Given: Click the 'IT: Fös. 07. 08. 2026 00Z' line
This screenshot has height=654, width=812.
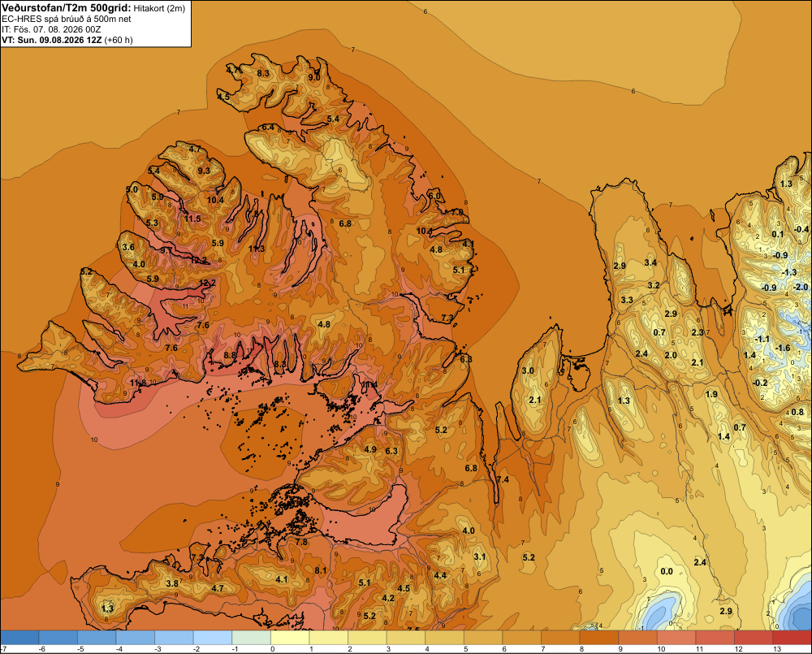Looking at the screenshot, I should tap(51, 29).
